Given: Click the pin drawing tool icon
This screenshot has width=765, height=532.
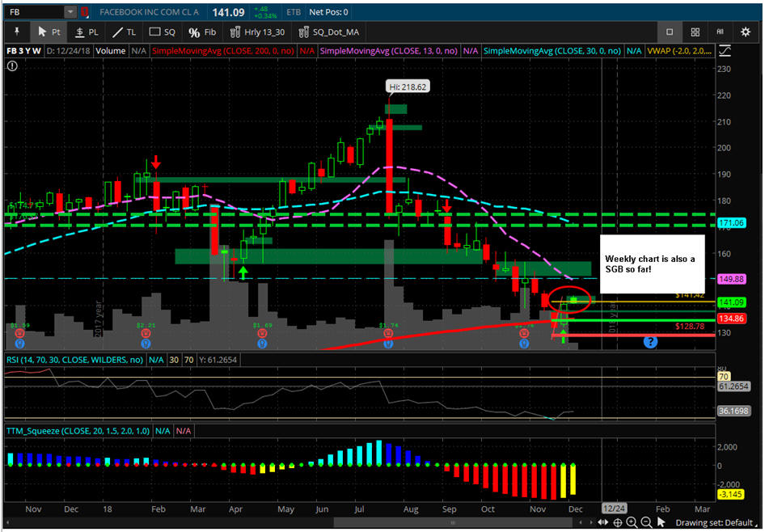Looking at the screenshot, I should click(x=16, y=32).
